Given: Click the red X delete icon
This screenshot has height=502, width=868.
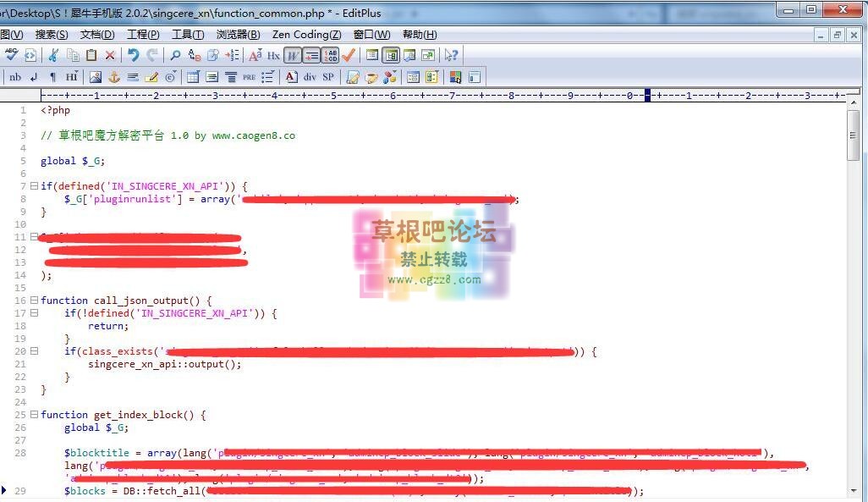Looking at the screenshot, I should pos(110,55).
